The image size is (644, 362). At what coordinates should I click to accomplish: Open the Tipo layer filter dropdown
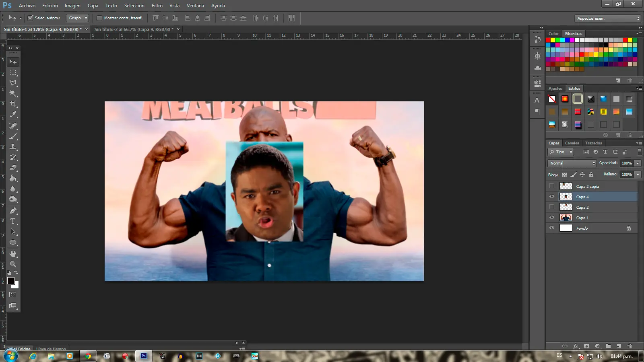click(x=561, y=152)
